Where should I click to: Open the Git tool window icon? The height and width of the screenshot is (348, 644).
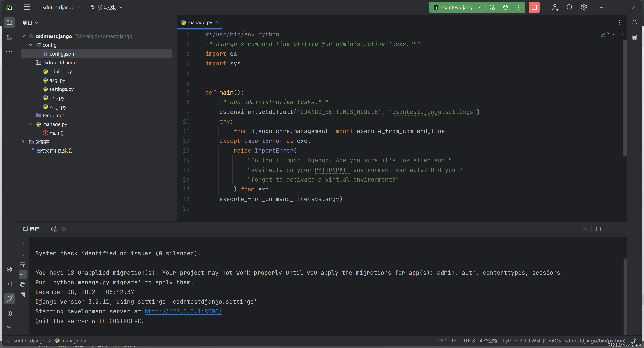click(x=9, y=328)
